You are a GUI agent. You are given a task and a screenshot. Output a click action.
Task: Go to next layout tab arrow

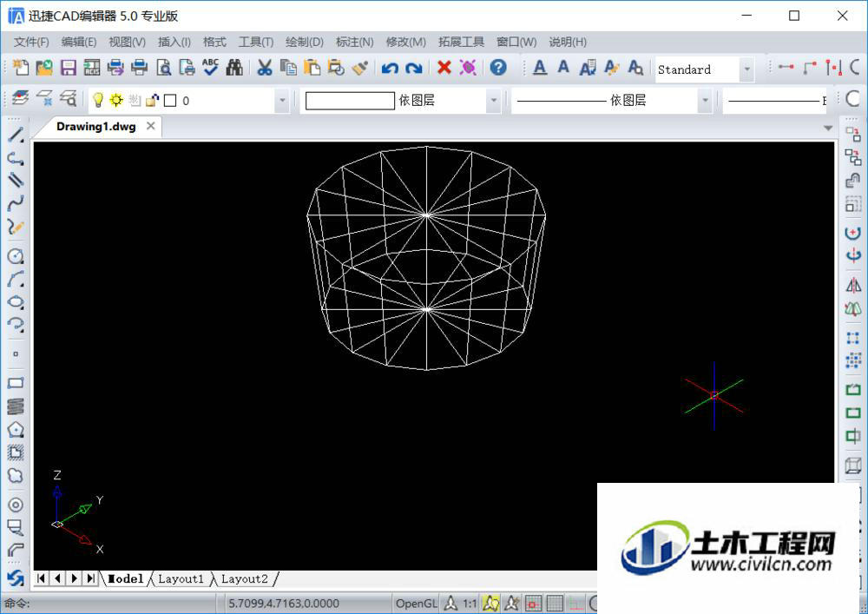coord(74,578)
